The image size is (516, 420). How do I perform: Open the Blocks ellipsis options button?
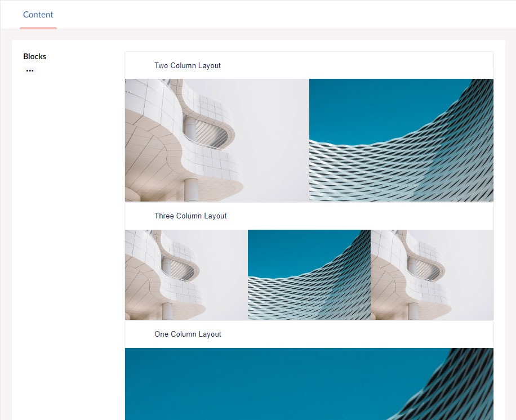click(x=30, y=71)
